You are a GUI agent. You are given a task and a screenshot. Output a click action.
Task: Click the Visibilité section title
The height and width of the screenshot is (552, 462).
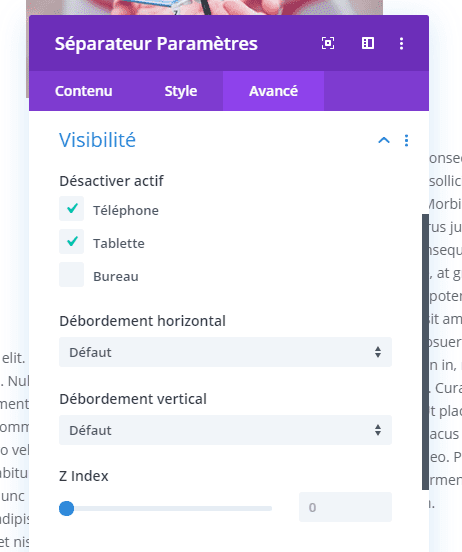[x=97, y=140]
